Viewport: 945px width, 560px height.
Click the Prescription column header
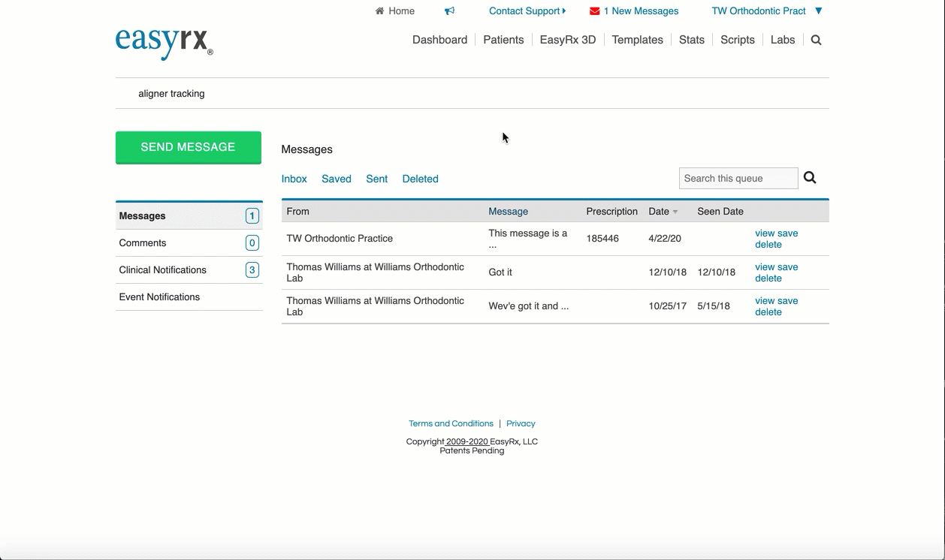[x=612, y=212]
